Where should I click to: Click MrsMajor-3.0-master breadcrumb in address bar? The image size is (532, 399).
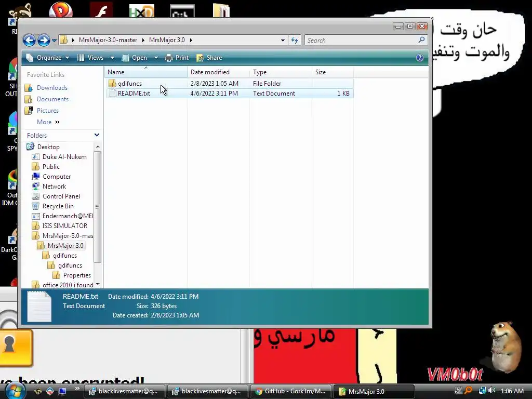coord(108,40)
